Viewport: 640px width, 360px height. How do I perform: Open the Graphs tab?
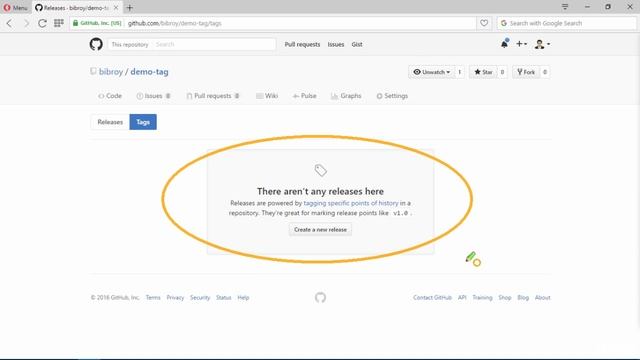346,96
